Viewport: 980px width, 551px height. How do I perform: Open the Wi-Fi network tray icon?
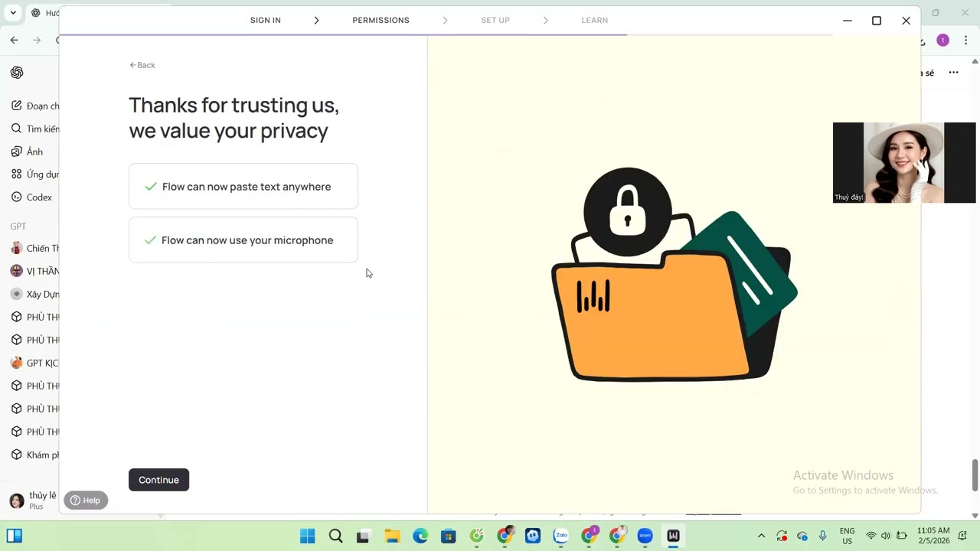click(871, 536)
